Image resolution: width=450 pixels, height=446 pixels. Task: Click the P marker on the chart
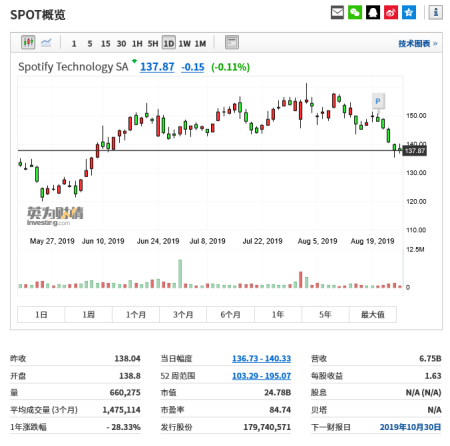click(x=378, y=101)
